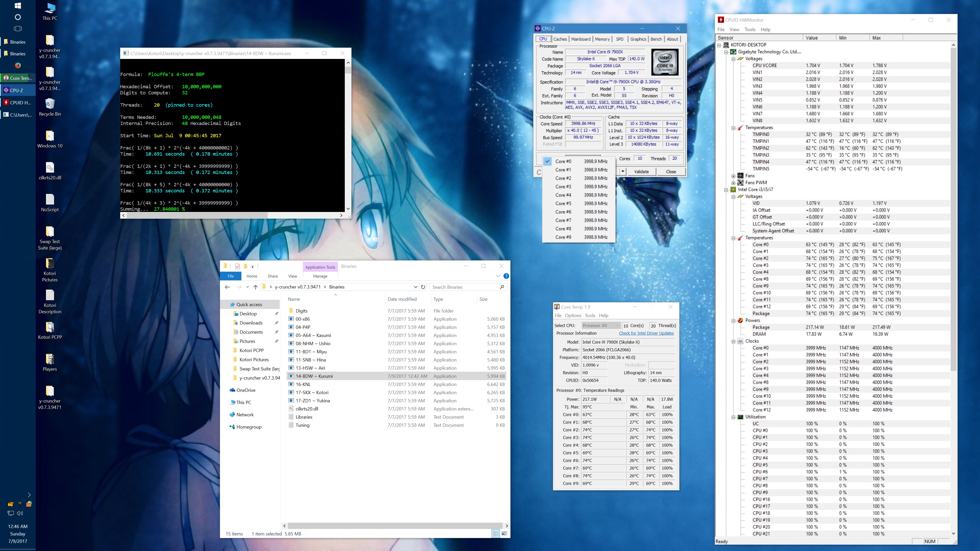Click the 14-BDW ~ Kurumi application file icon
980x551 pixels.
point(291,376)
